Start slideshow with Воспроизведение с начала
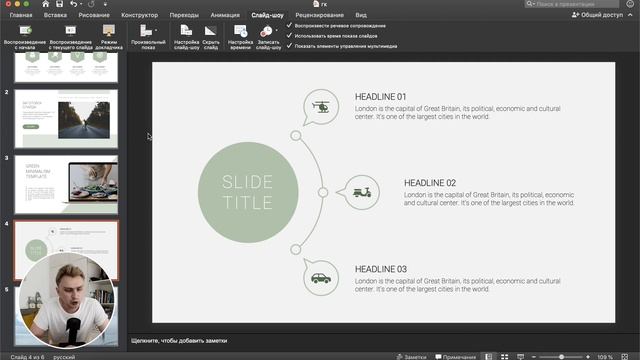640x360 pixels. point(25,37)
